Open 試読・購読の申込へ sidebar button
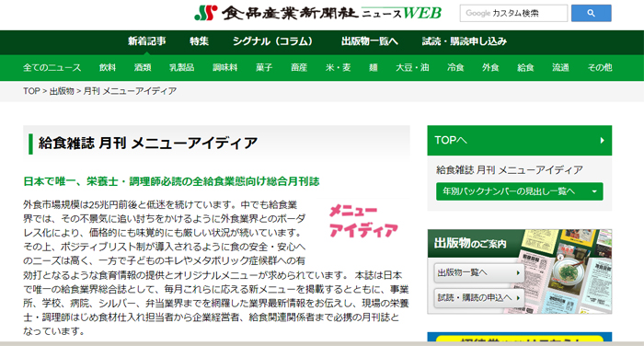The image size is (644, 346). 479,297
